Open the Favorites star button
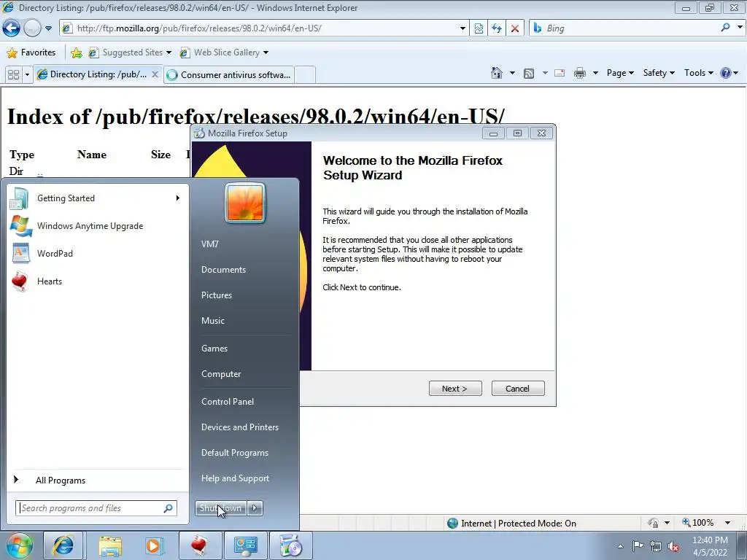Screen dimensions: 747x560 (x=31, y=52)
